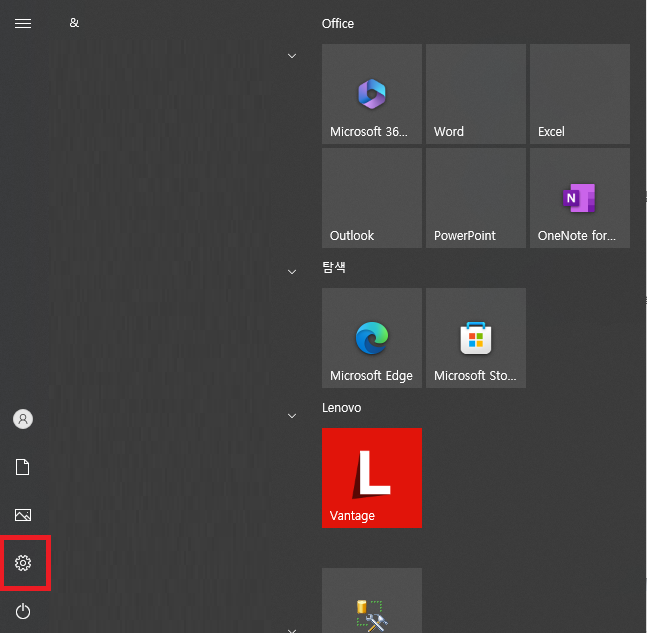Toggle the chevron beside Lenovo header
647x633 pixels.
click(292, 416)
